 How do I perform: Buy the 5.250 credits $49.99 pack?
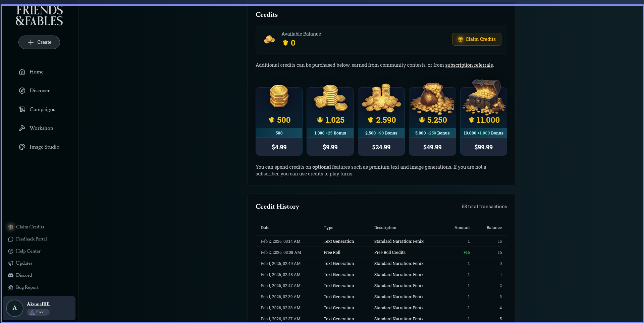click(432, 121)
